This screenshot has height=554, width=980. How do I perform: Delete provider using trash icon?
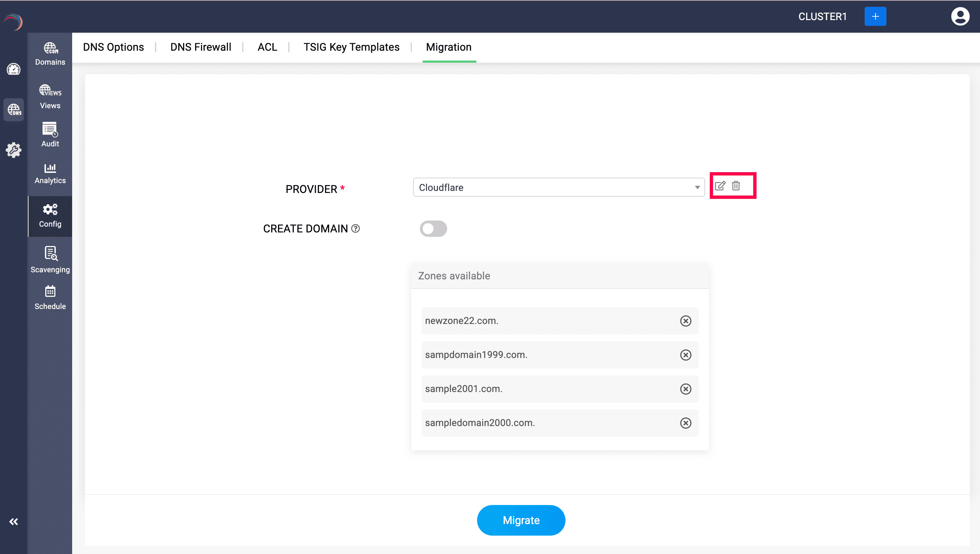pyautogui.click(x=736, y=186)
